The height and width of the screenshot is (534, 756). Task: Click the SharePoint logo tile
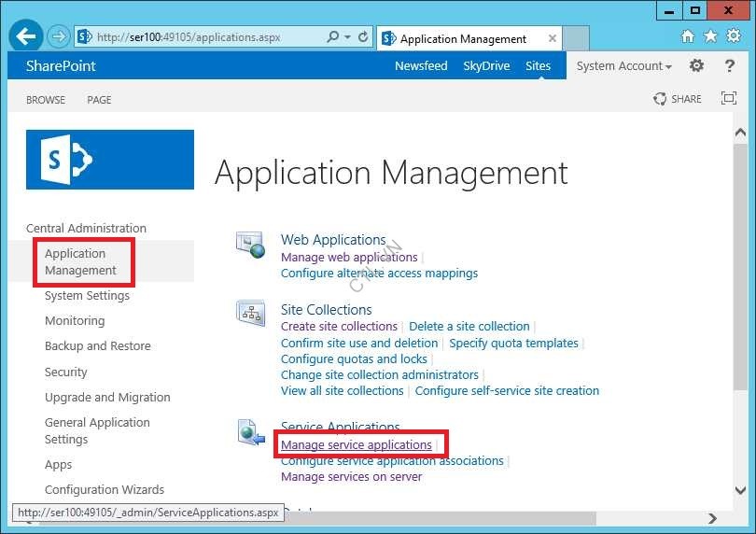(110, 160)
